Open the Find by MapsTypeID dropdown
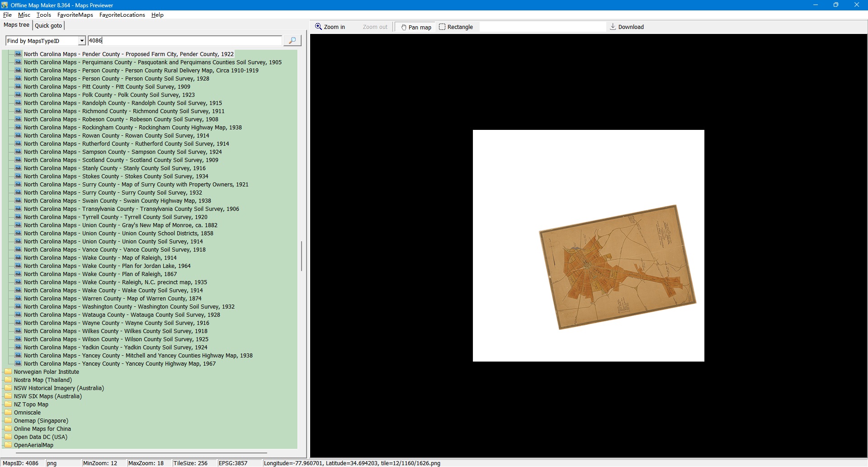The height and width of the screenshot is (467, 868). pyautogui.click(x=82, y=41)
